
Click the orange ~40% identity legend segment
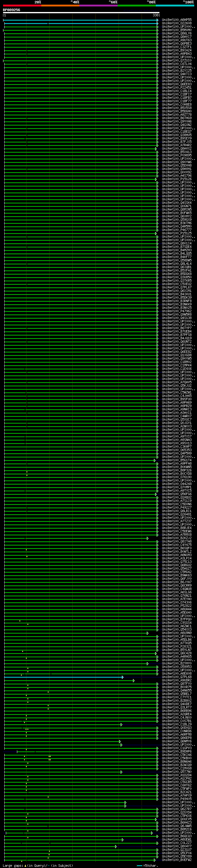pos(60,6)
